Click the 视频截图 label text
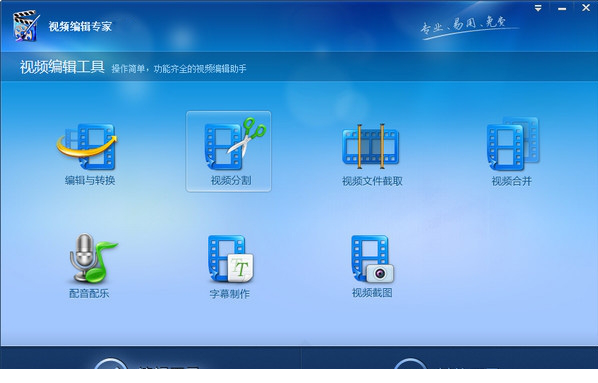This screenshot has width=598, height=383. click(x=372, y=293)
